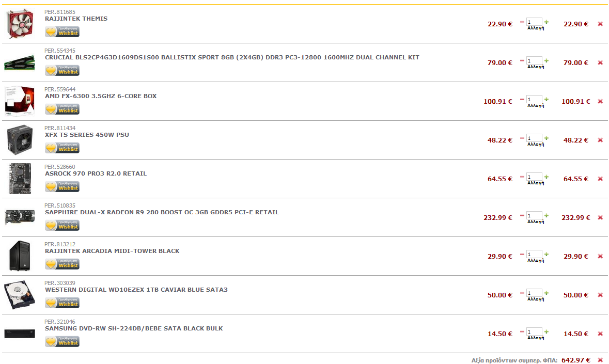Image resolution: width=609 pixels, height=364 pixels.
Task: Open Crucial Ballistix RAM thumbnail
Action: (x=20, y=63)
